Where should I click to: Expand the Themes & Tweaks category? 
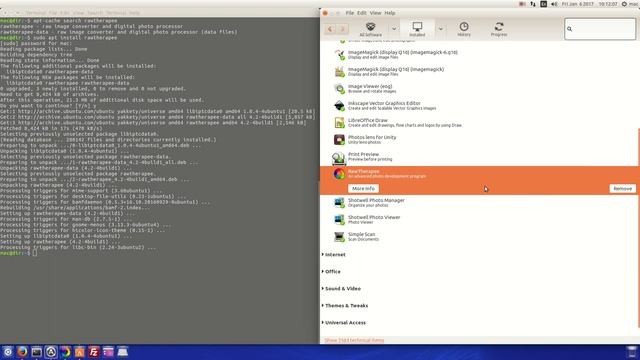tap(345, 306)
